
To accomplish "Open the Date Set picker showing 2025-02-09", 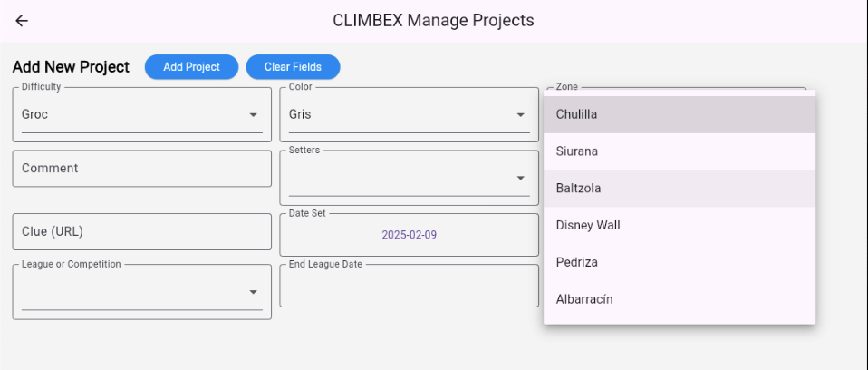I will [x=410, y=235].
